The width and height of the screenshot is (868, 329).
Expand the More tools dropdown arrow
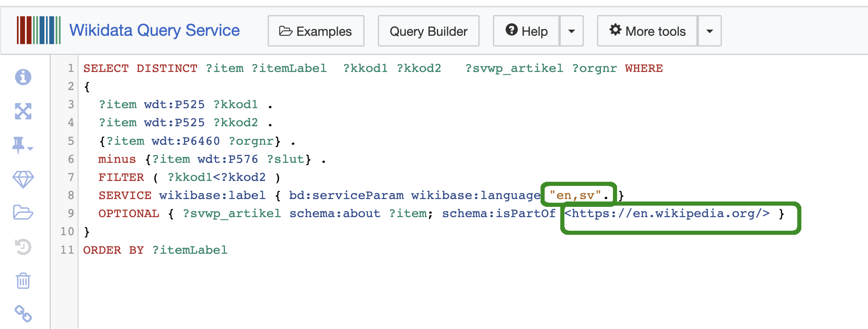pyautogui.click(x=709, y=31)
